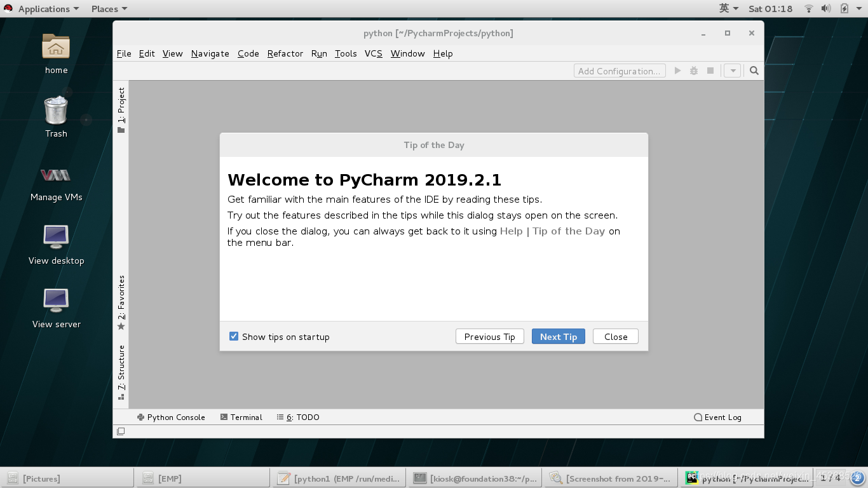This screenshot has height=488, width=868.
Task: Switch to the python1 editor taskbar window
Action: click(338, 478)
